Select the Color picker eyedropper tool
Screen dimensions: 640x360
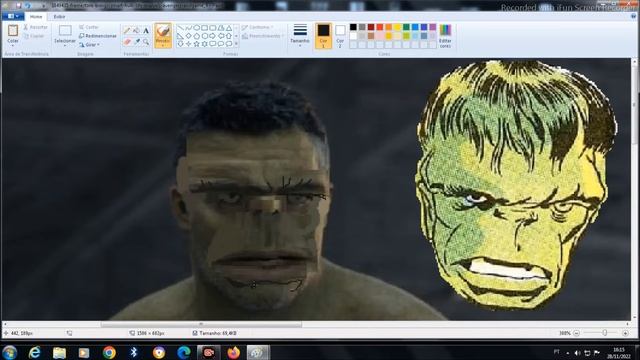(x=136, y=42)
